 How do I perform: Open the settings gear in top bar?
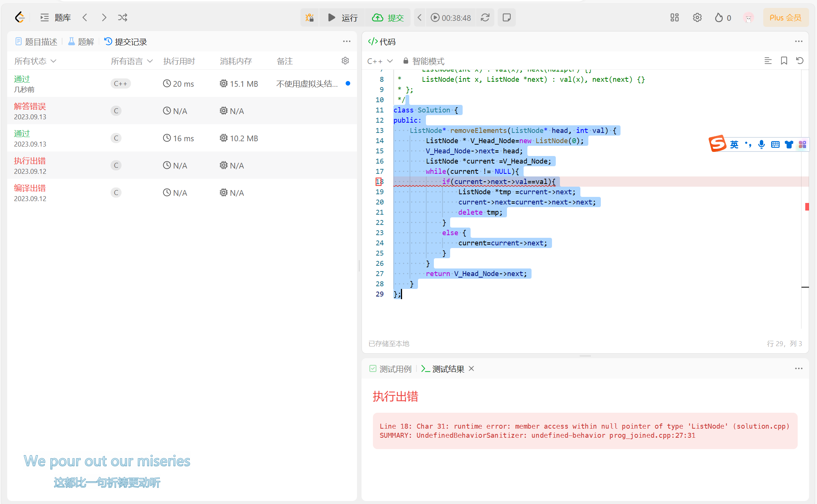point(697,17)
